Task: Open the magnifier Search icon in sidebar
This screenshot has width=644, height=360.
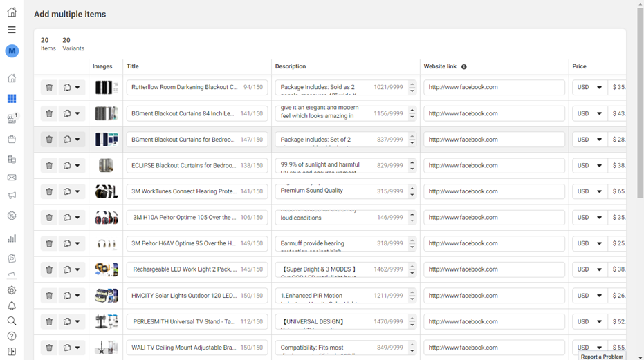Action: (x=12, y=321)
